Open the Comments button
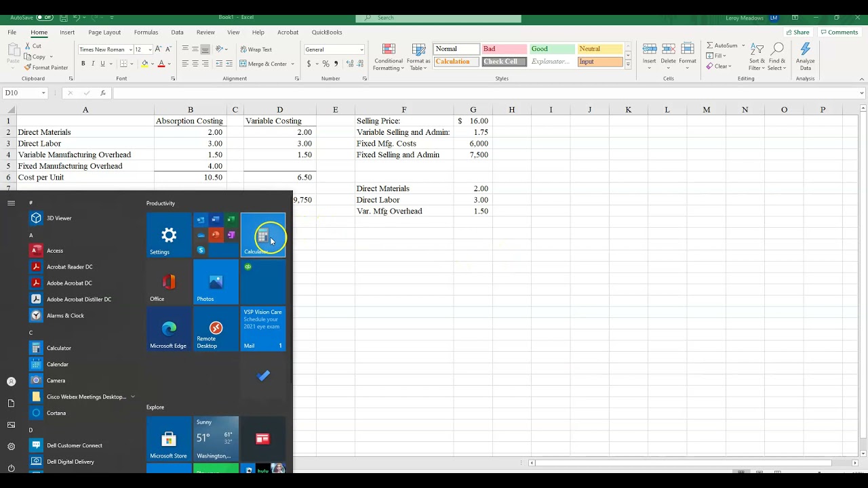 pyautogui.click(x=839, y=32)
